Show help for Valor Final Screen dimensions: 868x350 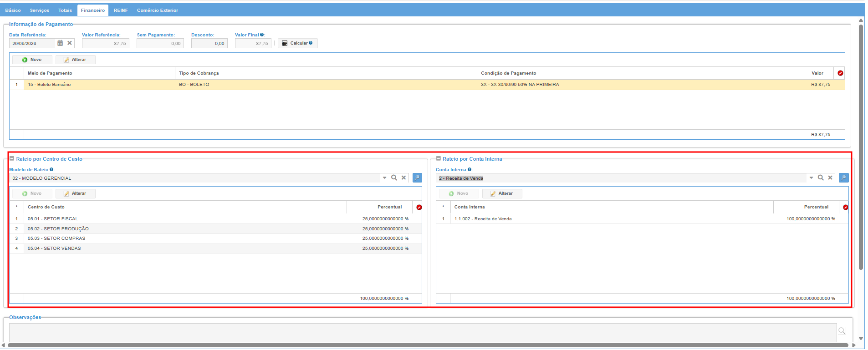click(x=262, y=35)
